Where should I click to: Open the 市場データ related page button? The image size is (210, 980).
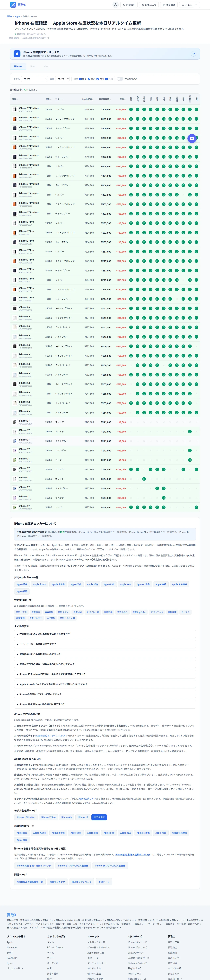coord(104,882)
